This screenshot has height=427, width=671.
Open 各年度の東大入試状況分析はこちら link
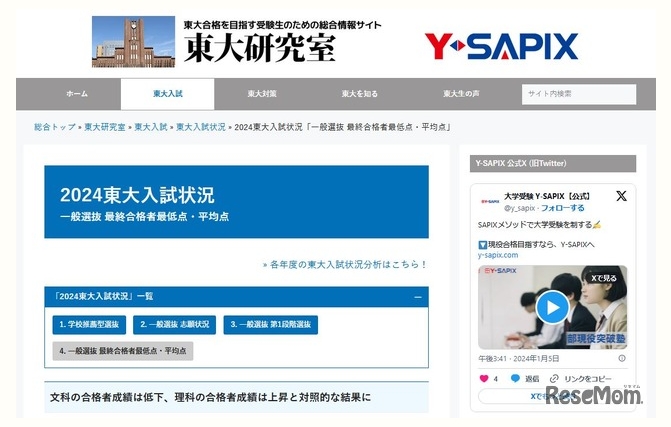point(345,264)
